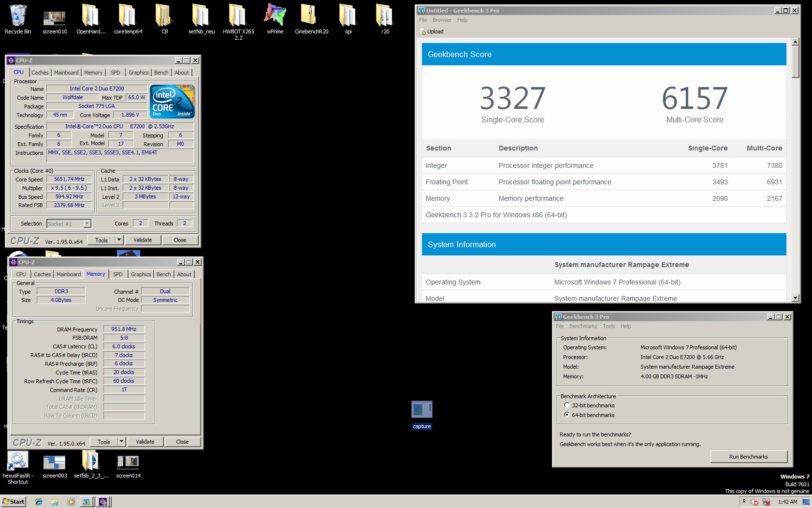The image size is (812, 508).
Task: Open Graphics tab in top CPU-Z window
Action: pos(139,73)
